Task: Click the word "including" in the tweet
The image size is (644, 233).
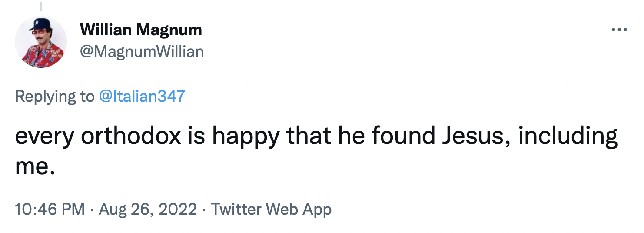Action: coord(568,136)
